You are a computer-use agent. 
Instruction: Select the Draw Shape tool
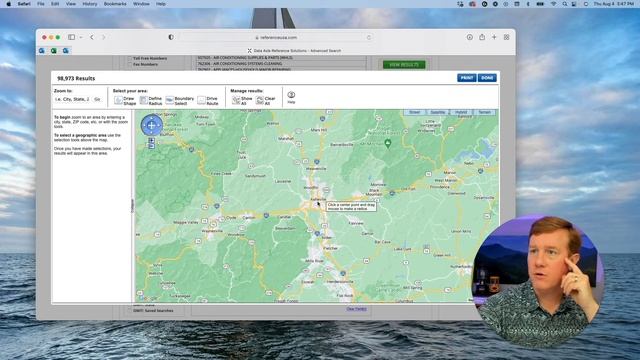(x=125, y=101)
